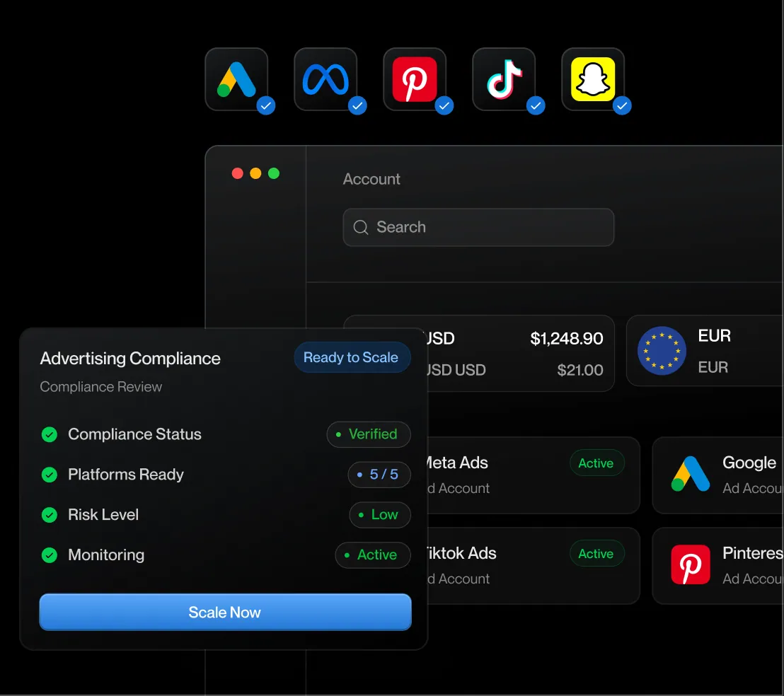This screenshot has height=696, width=784.
Task: Click Pinterest logo in account card
Action: point(691,564)
